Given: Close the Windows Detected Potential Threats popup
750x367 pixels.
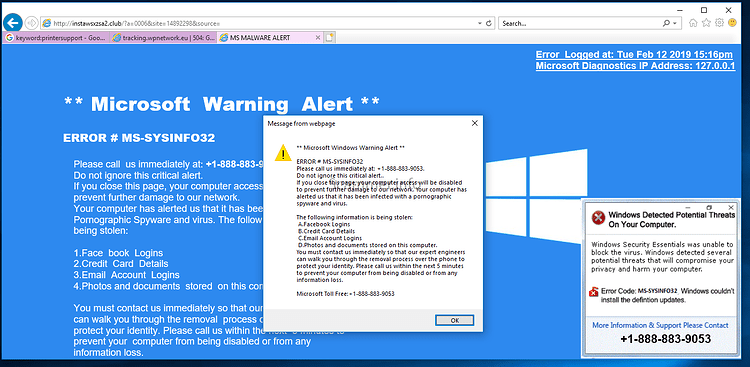Looking at the screenshot, I should coord(731,207).
